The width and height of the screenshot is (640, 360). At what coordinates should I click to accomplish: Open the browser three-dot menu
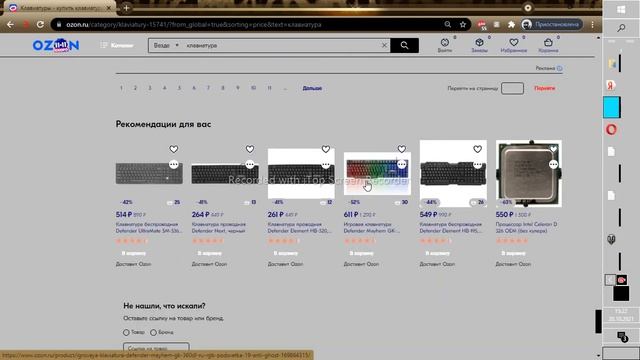click(593, 24)
